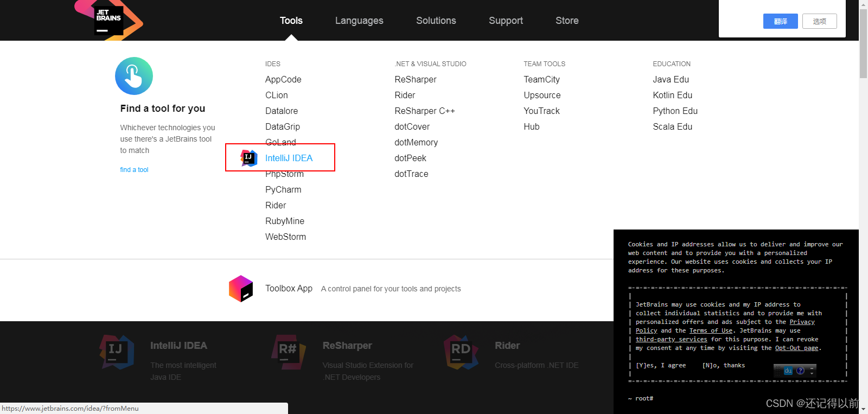
Task: Select Rider under the IDEs column
Action: [276, 205]
